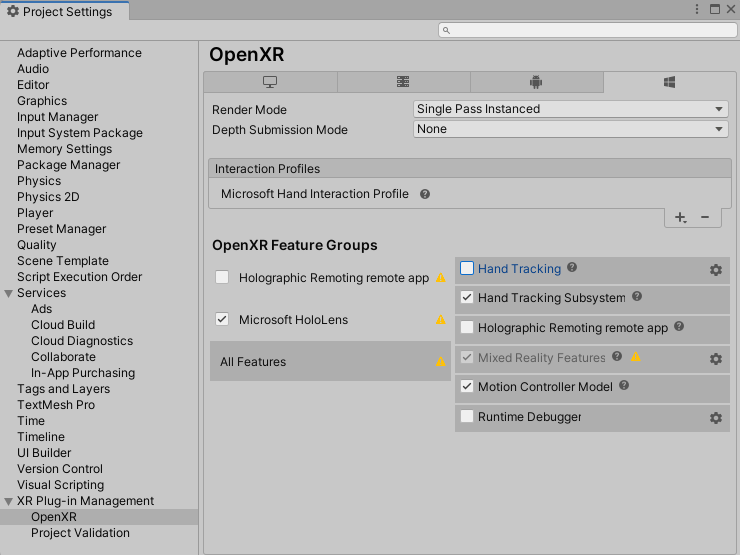Switch to the standalone desktop platform tab

[x=270, y=82]
